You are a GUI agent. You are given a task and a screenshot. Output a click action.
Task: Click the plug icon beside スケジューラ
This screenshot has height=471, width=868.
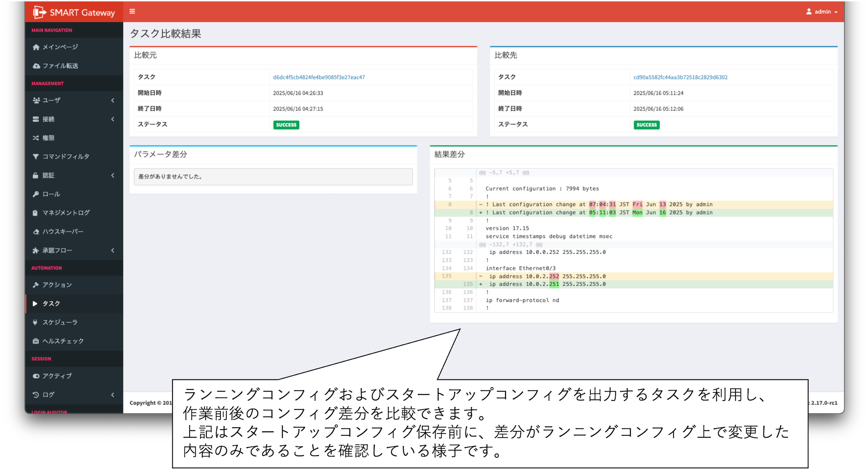[35, 322]
